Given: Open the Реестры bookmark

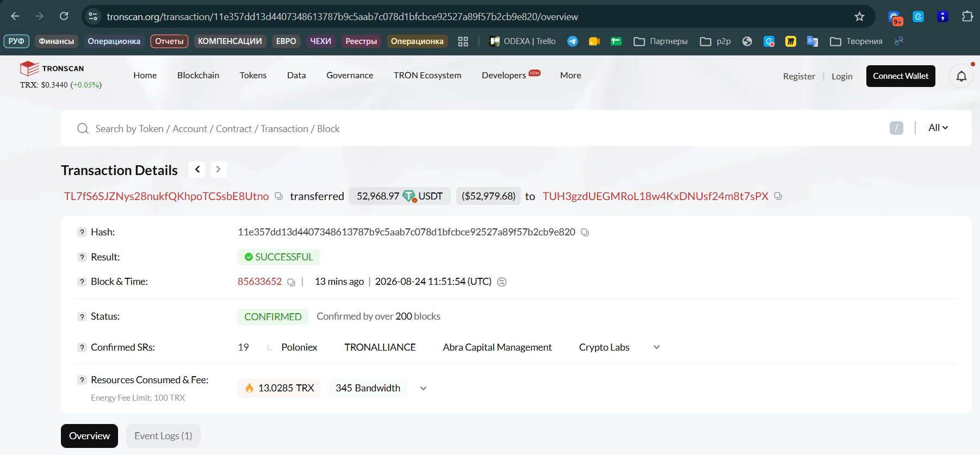Looking at the screenshot, I should [x=361, y=41].
